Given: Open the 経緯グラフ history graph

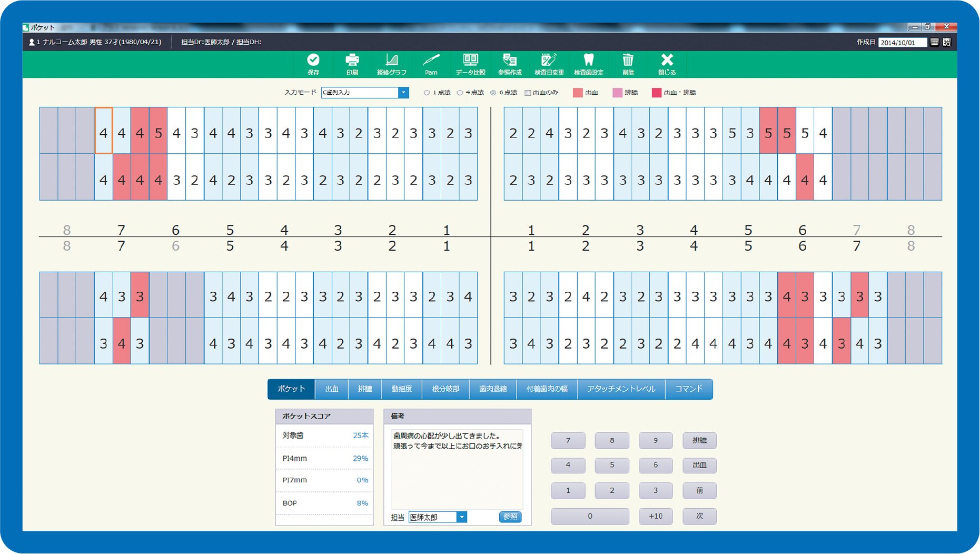Looking at the screenshot, I should (392, 64).
